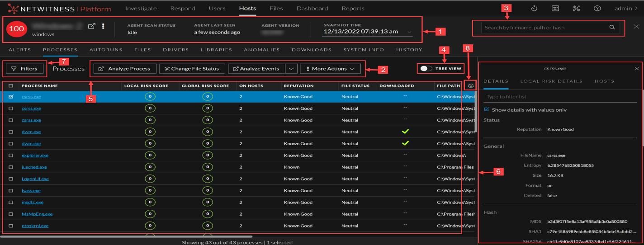The width and height of the screenshot is (644, 245).
Task: Open the help question mark icon
Action: pos(597,8)
